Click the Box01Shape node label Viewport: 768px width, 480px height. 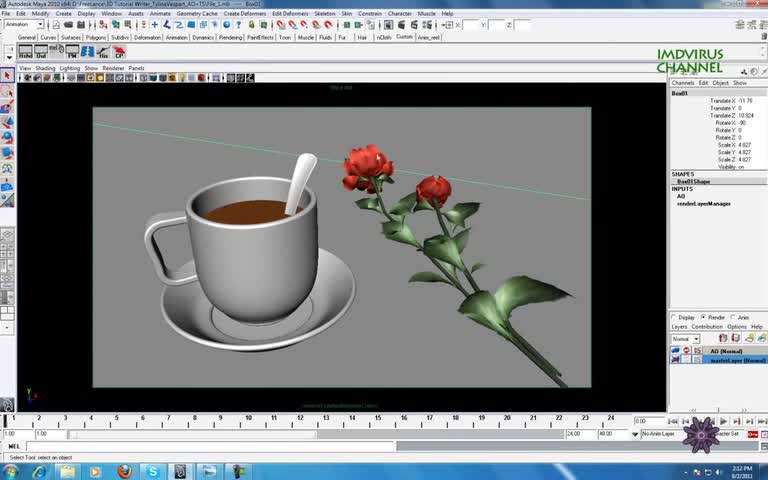coord(693,181)
